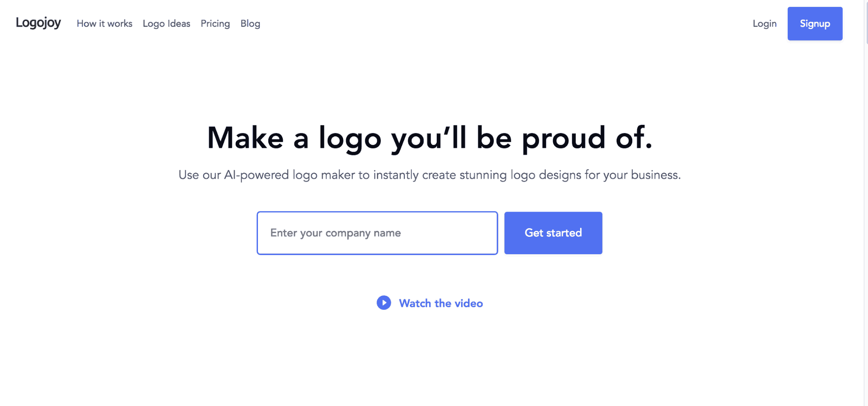Select the Enter your company name placeholder

335,233
